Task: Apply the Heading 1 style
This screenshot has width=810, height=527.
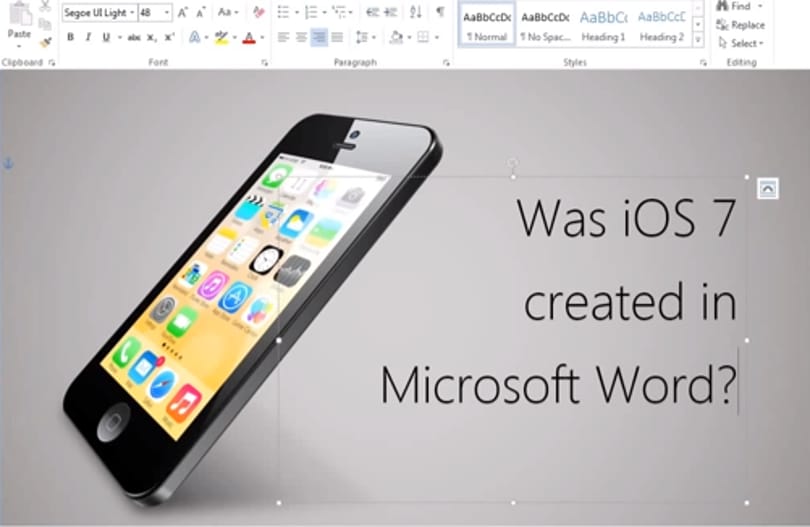Action: tap(603, 26)
